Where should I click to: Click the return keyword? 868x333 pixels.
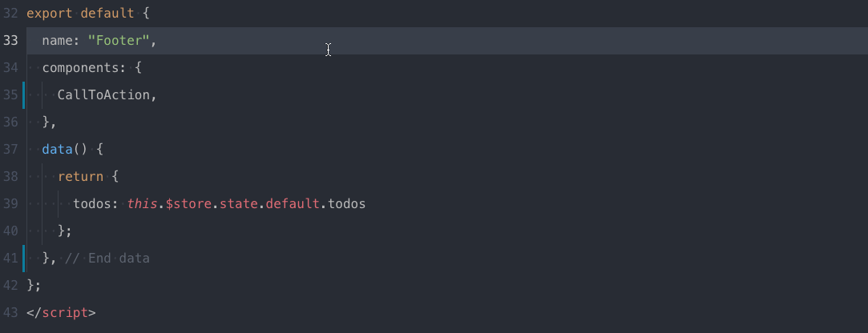click(x=80, y=176)
